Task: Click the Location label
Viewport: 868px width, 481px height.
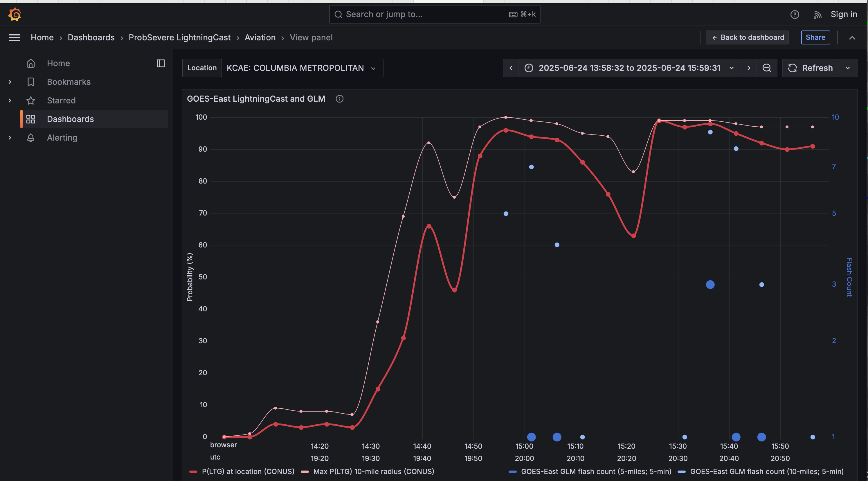Action: click(202, 68)
